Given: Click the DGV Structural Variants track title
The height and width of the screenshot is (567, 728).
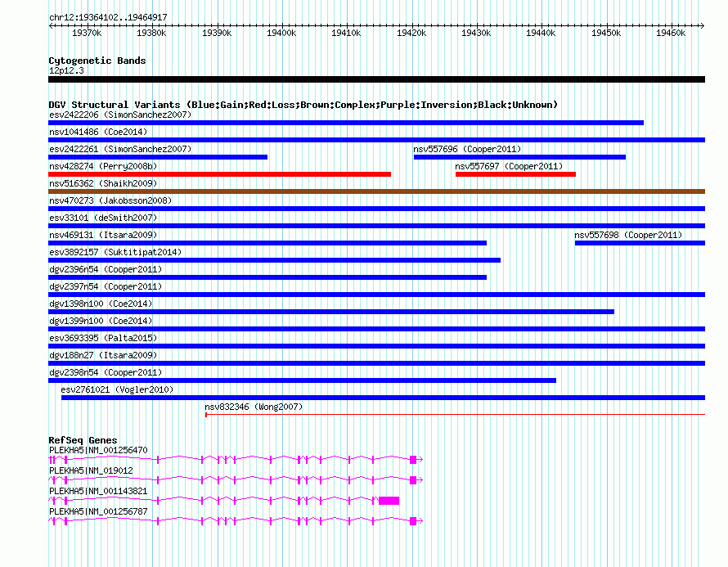Looking at the screenshot, I should point(303,105).
